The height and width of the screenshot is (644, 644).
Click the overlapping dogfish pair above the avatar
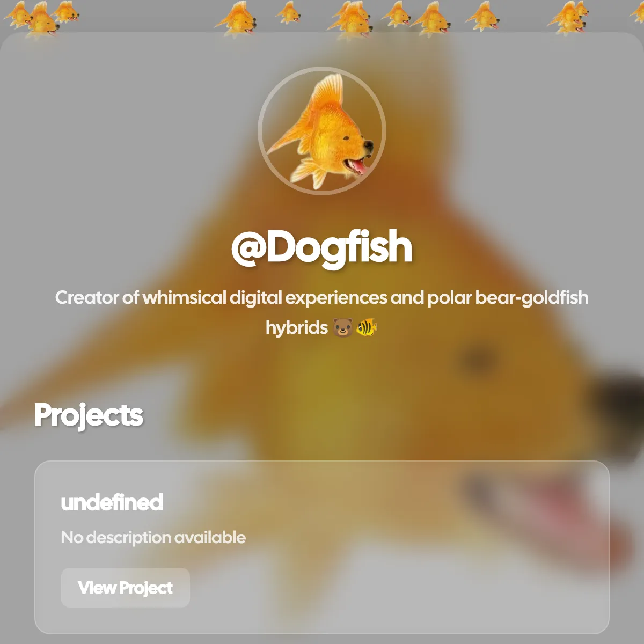pyautogui.click(x=350, y=19)
